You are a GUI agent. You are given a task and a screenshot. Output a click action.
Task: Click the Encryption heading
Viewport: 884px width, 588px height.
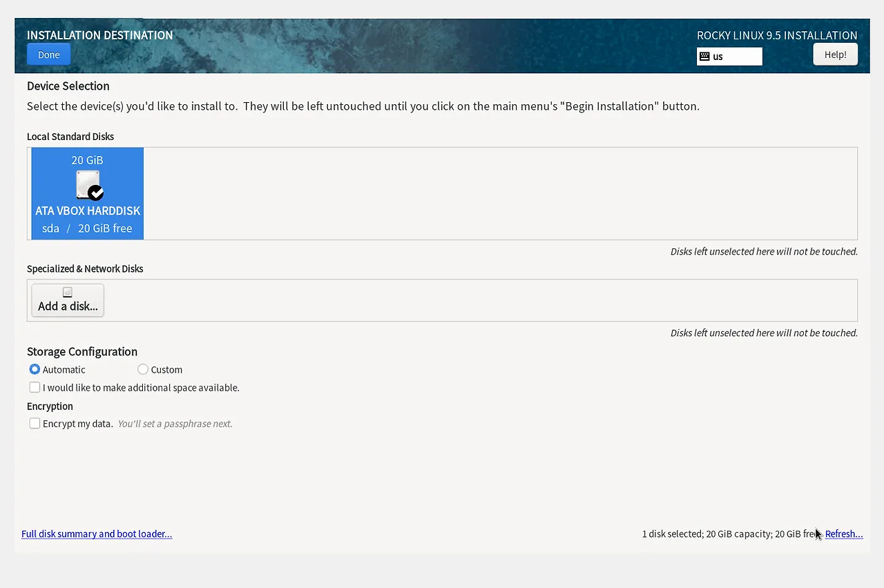click(50, 406)
